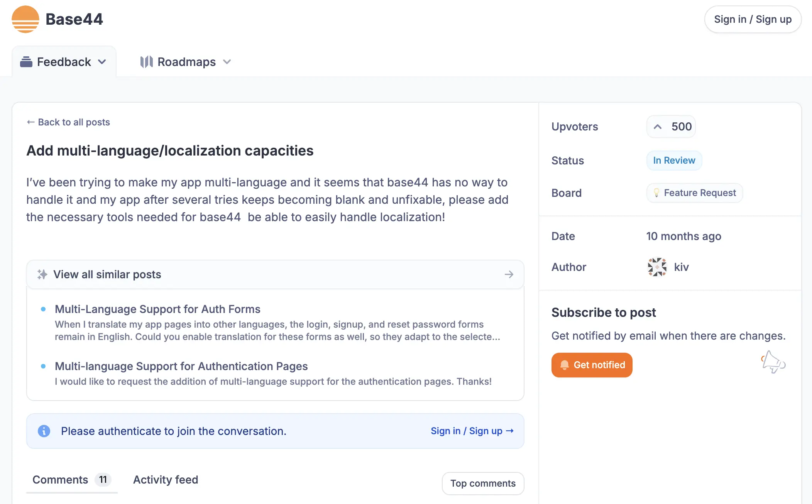Expand the Roadmaps dropdown chevron

tap(227, 62)
